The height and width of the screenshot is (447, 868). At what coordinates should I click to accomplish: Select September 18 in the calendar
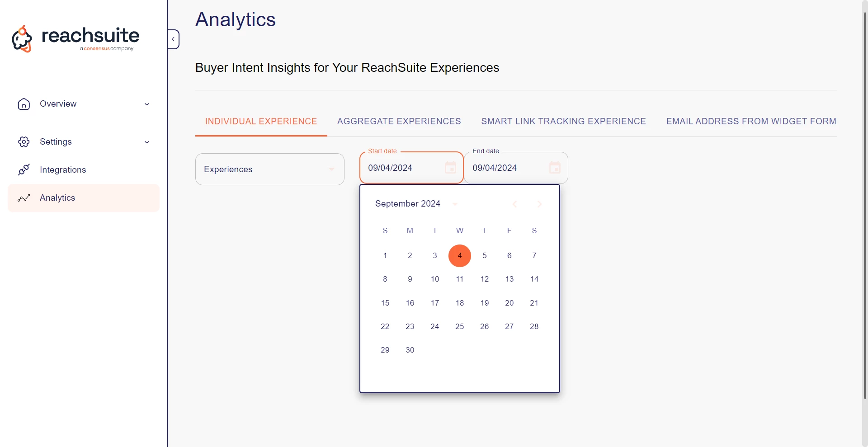[x=460, y=303]
